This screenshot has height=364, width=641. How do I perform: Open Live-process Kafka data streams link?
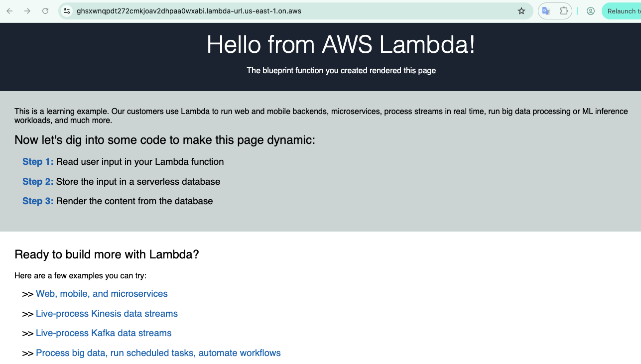(104, 333)
